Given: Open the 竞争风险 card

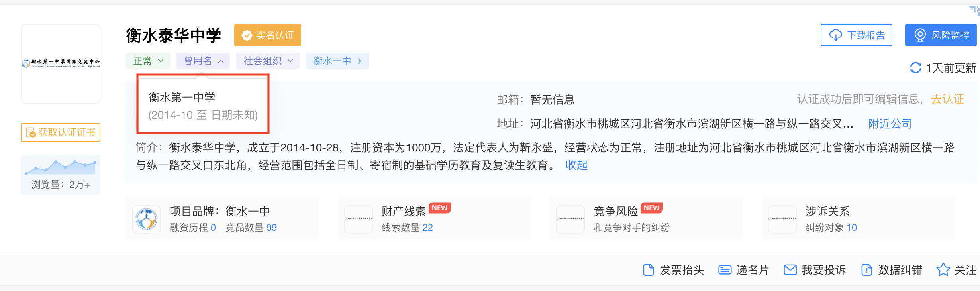Looking at the screenshot, I should click(x=646, y=218).
